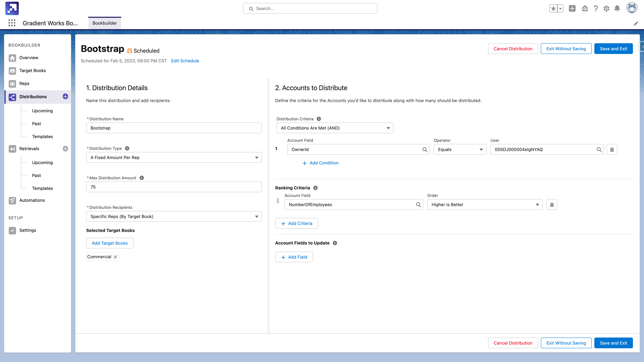The image size is (644, 362).
Task: Open the App Launcher grid icon
Action: pos(12,23)
